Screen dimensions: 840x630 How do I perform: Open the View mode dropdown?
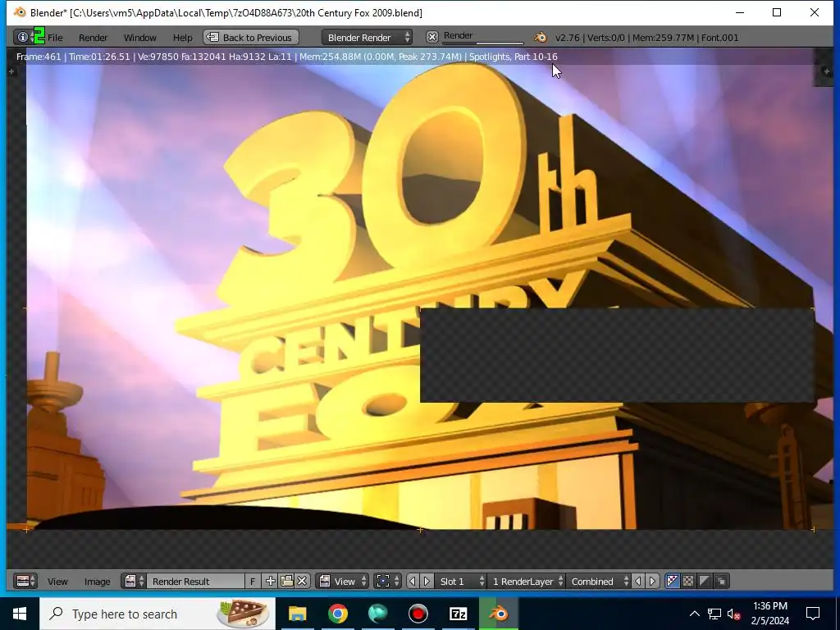point(342,582)
